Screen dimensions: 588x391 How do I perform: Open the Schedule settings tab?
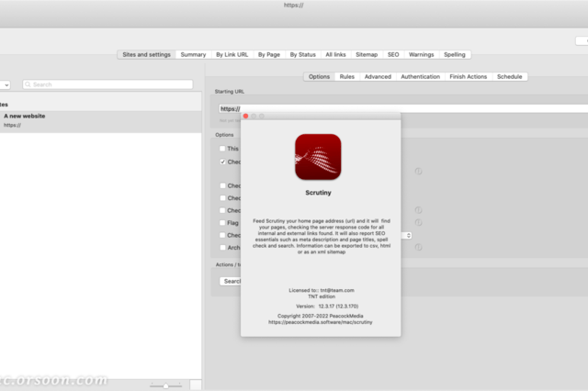click(509, 77)
